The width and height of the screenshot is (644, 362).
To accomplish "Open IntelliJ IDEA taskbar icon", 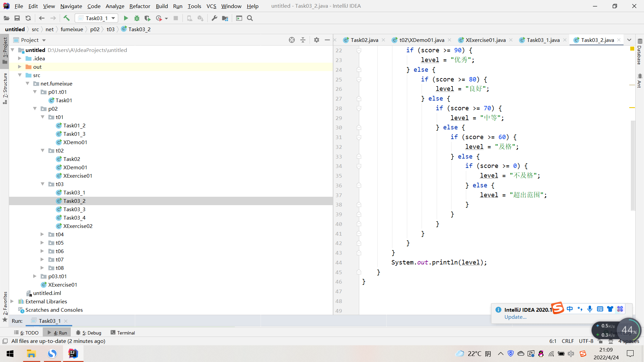I will 73,354.
